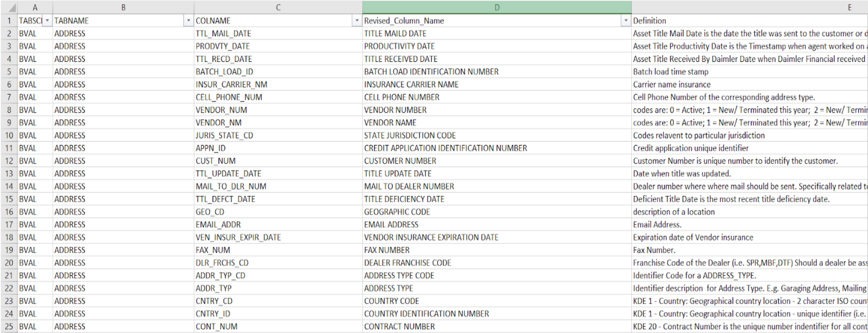
Task: Select column E header
Action: tap(750, 7)
